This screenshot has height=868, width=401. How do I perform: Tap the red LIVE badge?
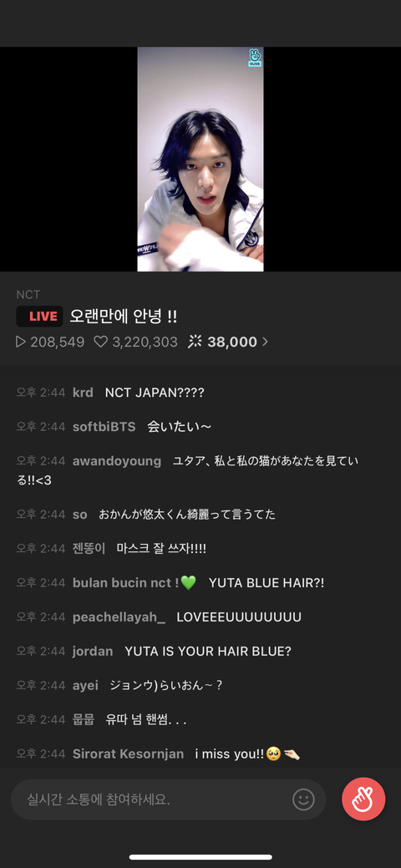pos(39,316)
